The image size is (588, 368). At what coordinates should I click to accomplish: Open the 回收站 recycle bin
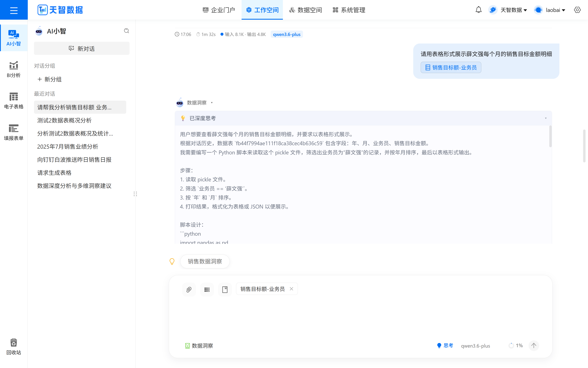[14, 347]
